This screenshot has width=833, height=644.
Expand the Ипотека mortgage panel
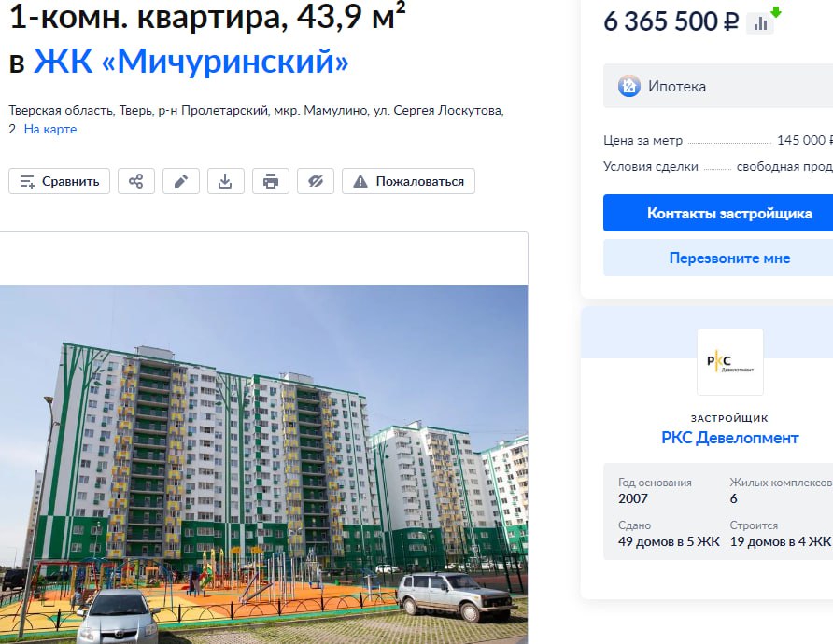718,86
